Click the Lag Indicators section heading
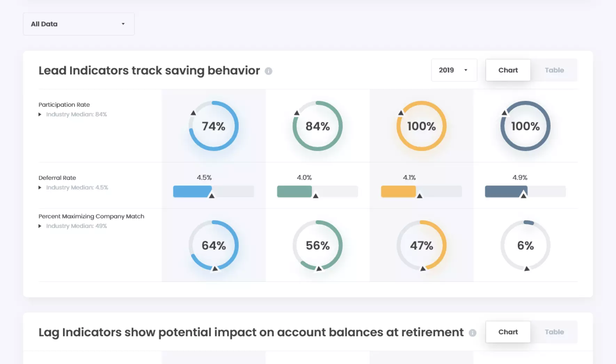This screenshot has width=616, height=364. pos(251,332)
